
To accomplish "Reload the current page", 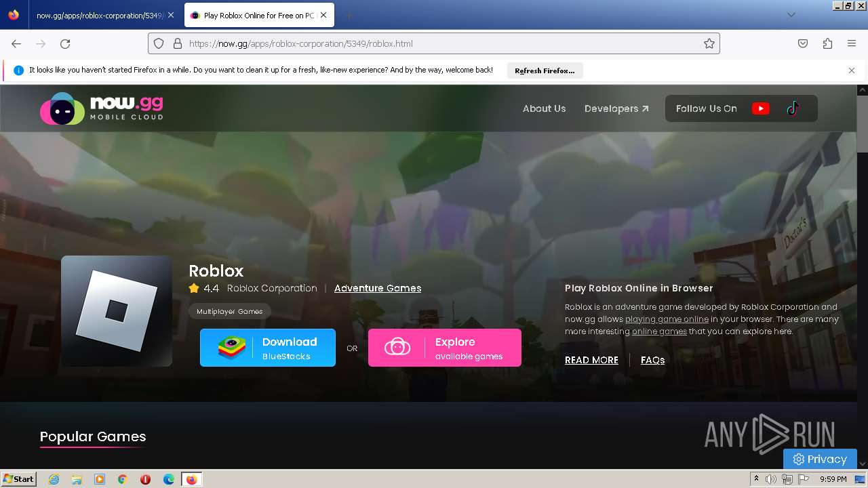I will [x=65, y=43].
